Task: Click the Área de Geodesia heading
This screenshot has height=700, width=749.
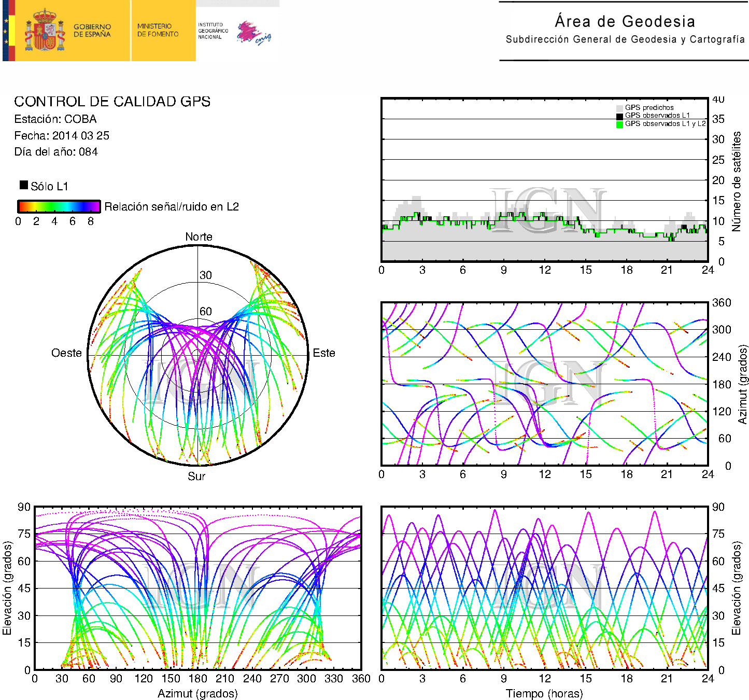Action: pos(625,22)
